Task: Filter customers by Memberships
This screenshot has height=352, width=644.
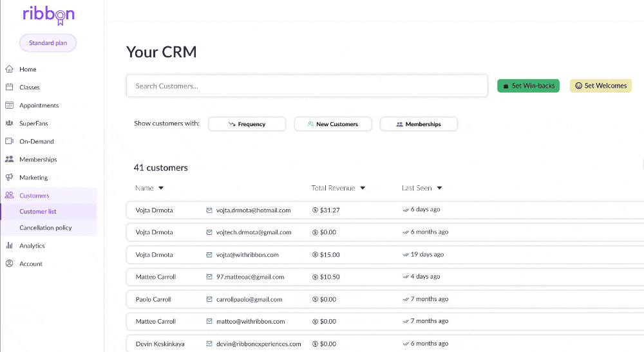Action: 419,124
